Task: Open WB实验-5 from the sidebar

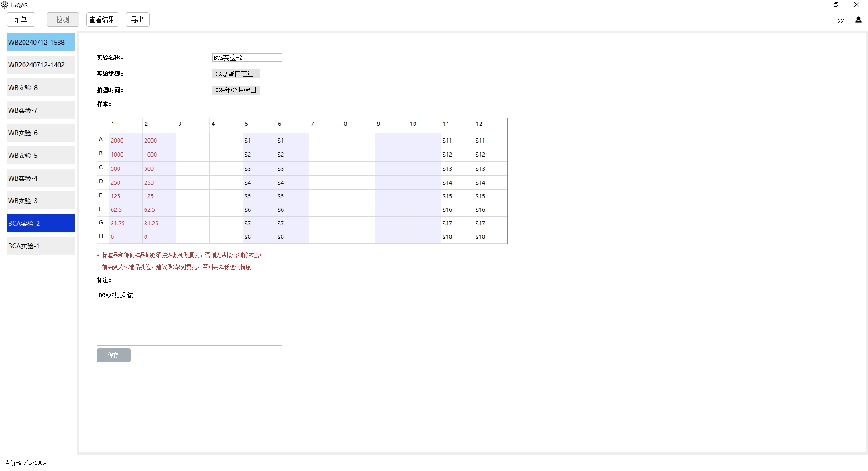Action: pyautogui.click(x=41, y=155)
